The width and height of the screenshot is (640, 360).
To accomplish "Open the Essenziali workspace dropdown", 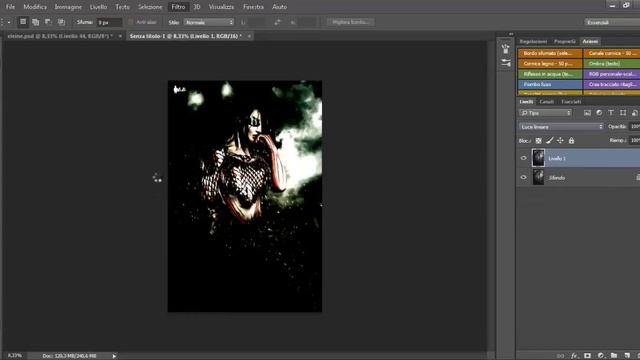I will (x=612, y=22).
